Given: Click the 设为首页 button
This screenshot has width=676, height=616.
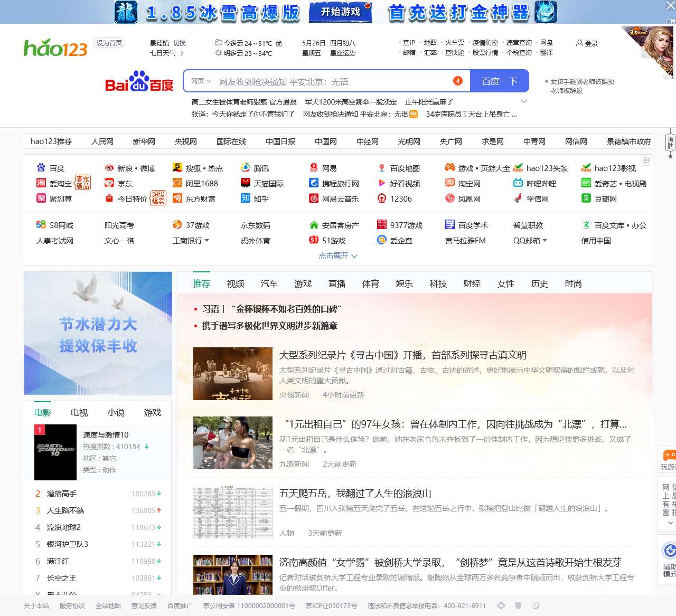Looking at the screenshot, I should click(x=109, y=43).
